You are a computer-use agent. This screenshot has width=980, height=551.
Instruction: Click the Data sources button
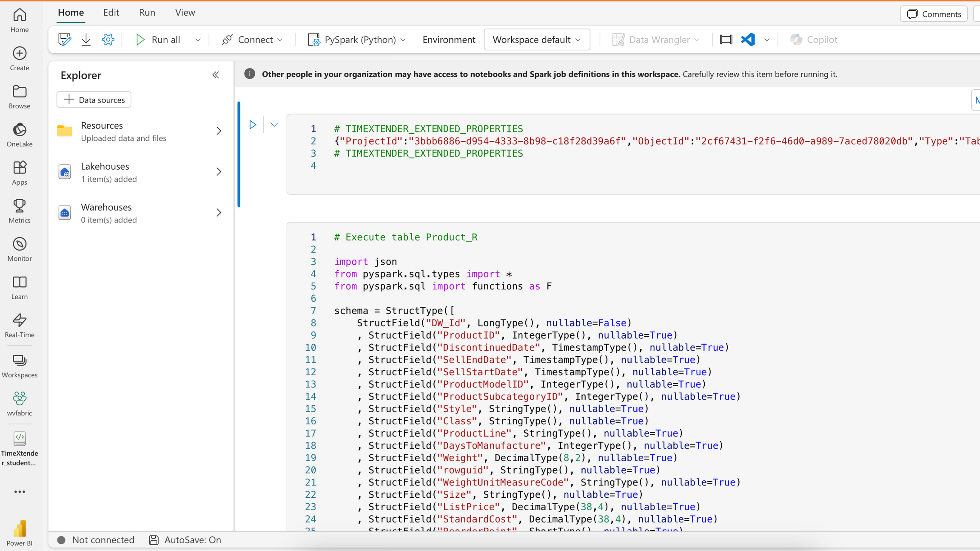click(x=94, y=100)
